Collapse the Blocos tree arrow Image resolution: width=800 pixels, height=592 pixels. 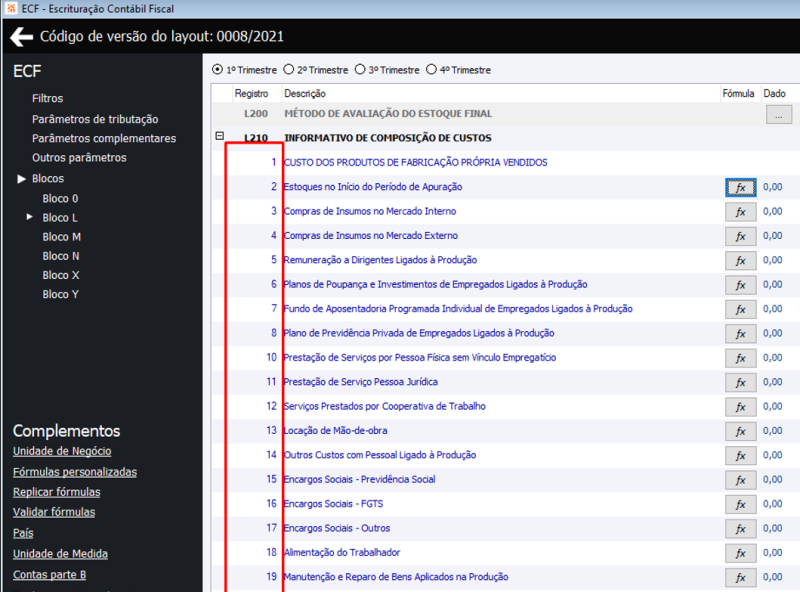point(21,179)
